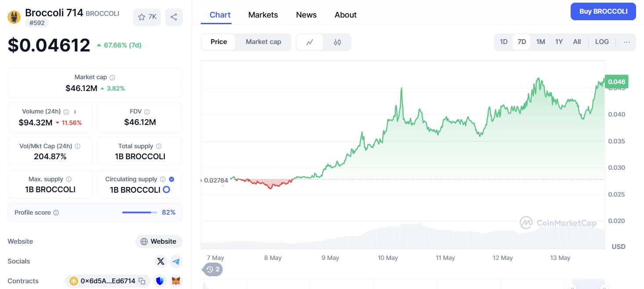This screenshot has width=644, height=289.
Task: Click the blue shield security icon
Action: pyautogui.click(x=160, y=281)
